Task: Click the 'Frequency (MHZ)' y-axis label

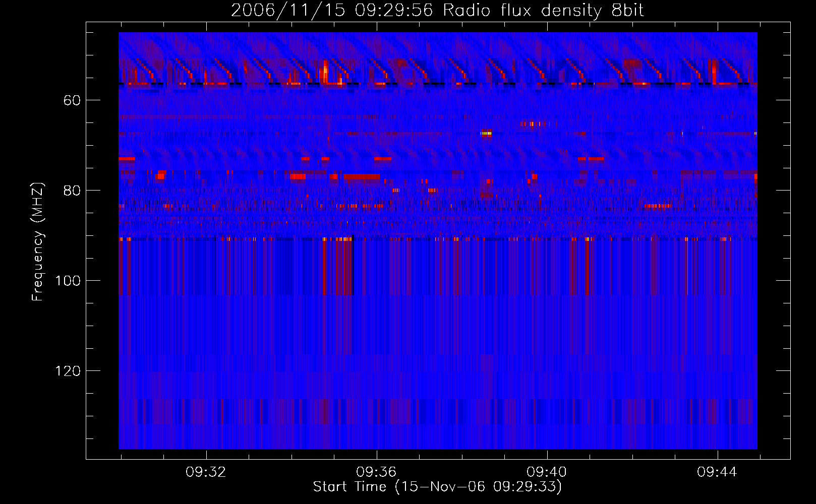Action: click(x=38, y=242)
